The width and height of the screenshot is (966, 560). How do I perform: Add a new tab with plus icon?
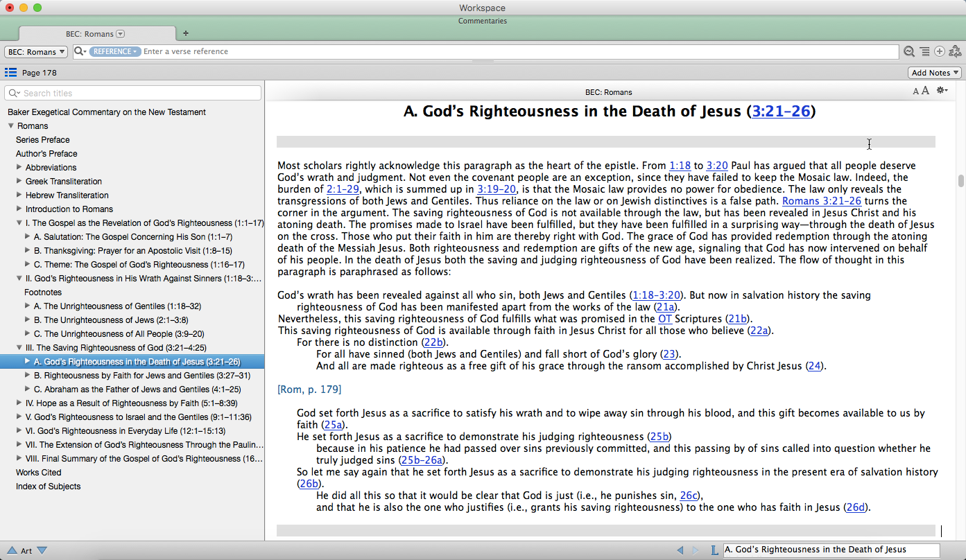point(185,33)
